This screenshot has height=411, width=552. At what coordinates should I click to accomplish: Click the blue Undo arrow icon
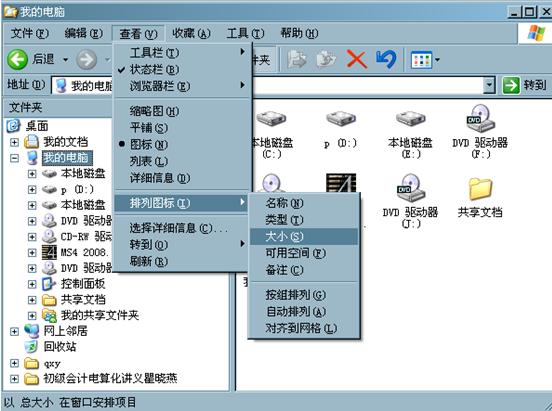pos(386,59)
